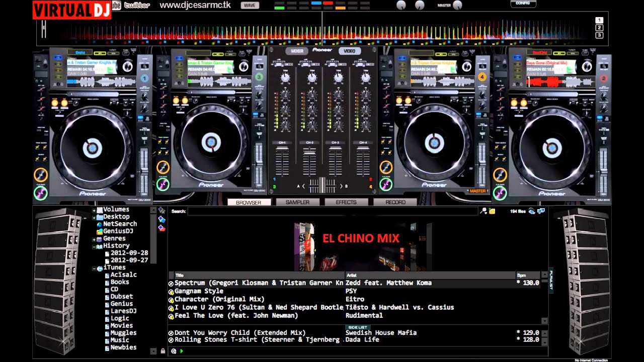Toggle the MASTER indicator on deck 4

(x=476, y=191)
